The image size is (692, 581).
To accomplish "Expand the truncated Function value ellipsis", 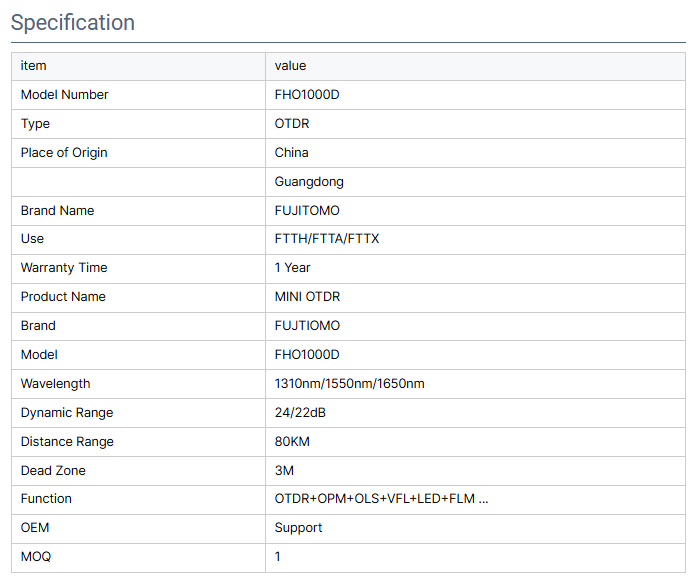I will coord(483,499).
